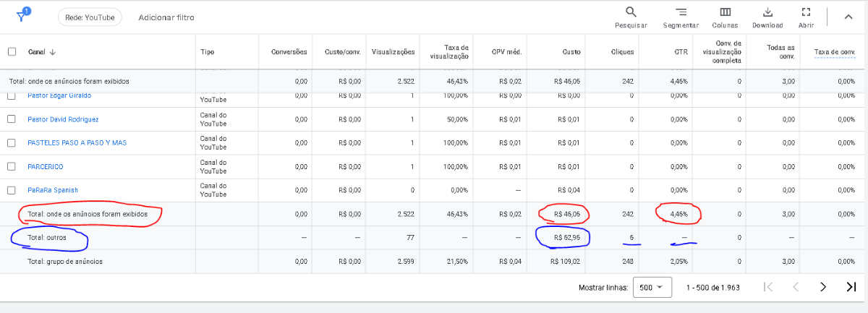Collapse the panel with top-right chevron
This screenshot has width=868, height=313.
click(x=848, y=17)
